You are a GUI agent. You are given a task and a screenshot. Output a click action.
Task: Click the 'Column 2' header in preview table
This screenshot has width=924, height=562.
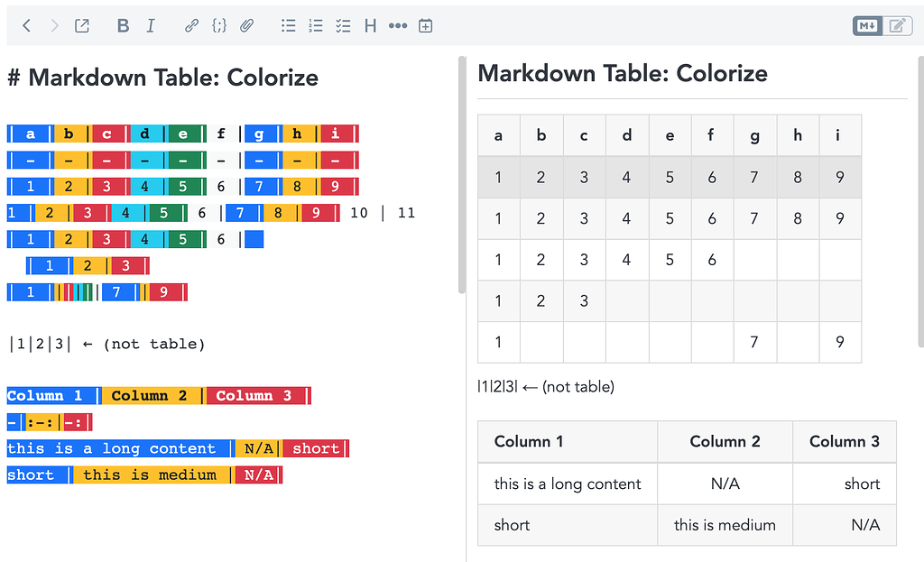pos(725,441)
